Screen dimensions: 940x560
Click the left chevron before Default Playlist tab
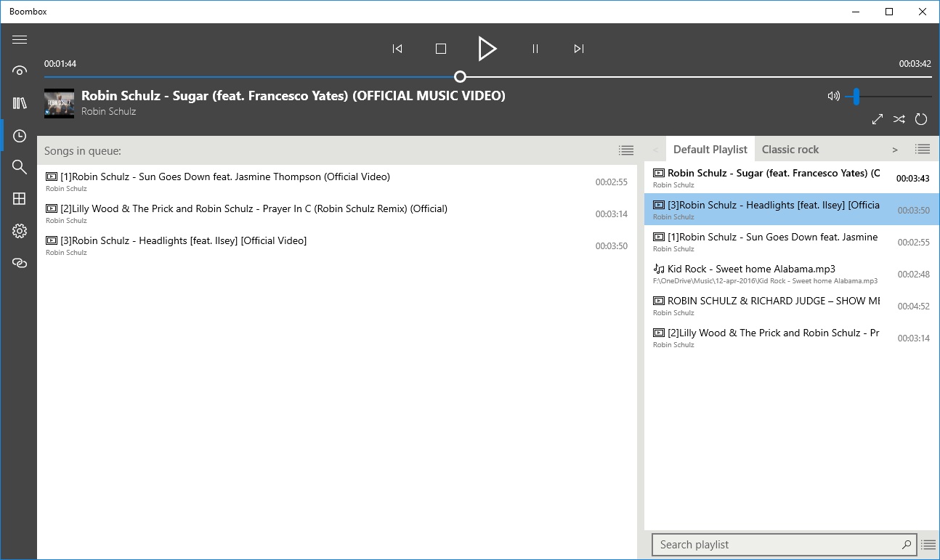tap(656, 149)
